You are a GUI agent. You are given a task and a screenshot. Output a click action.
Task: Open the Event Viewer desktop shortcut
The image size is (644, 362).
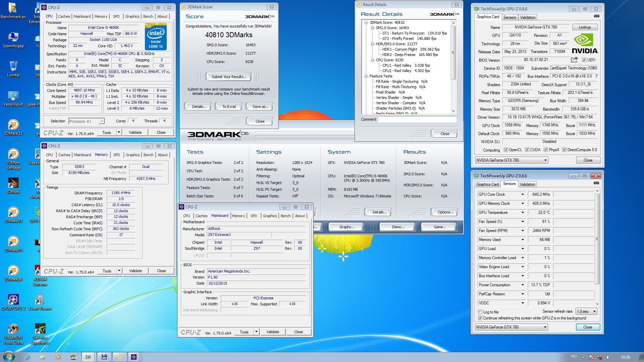coord(40,302)
